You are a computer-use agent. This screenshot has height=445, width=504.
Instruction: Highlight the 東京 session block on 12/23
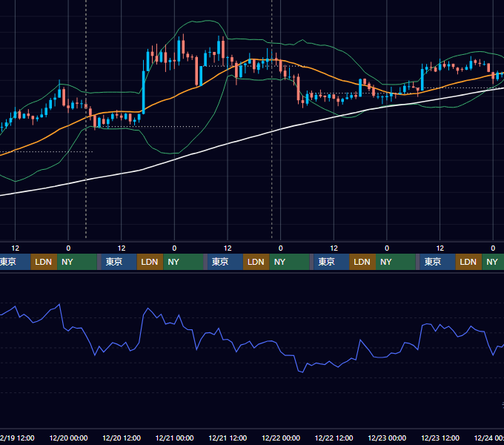pyautogui.click(x=437, y=262)
